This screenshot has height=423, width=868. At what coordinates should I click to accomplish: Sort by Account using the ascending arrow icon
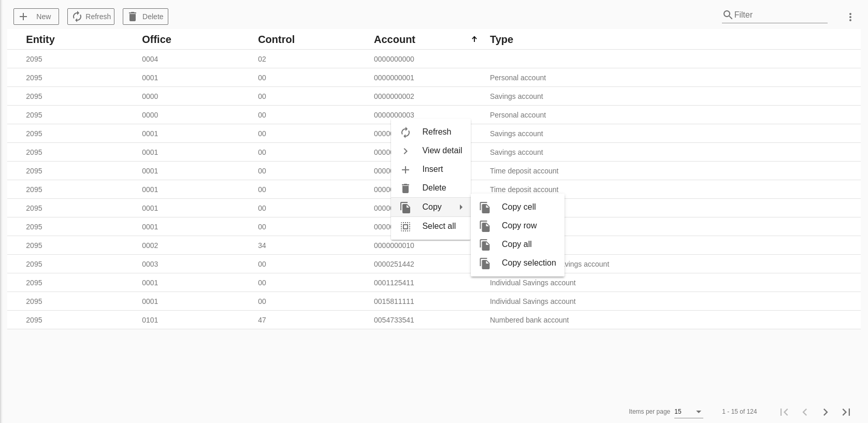pyautogui.click(x=474, y=39)
